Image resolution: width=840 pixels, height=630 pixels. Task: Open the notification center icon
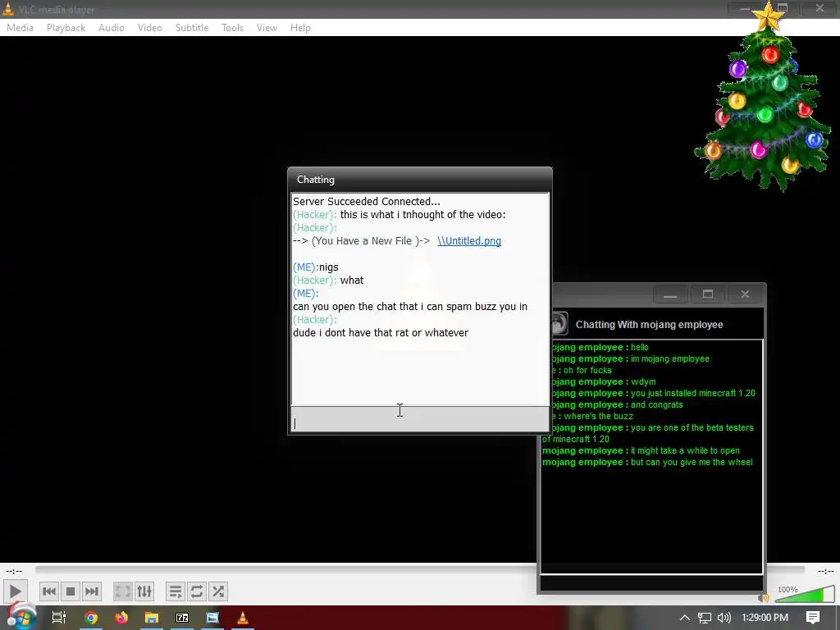point(813,618)
